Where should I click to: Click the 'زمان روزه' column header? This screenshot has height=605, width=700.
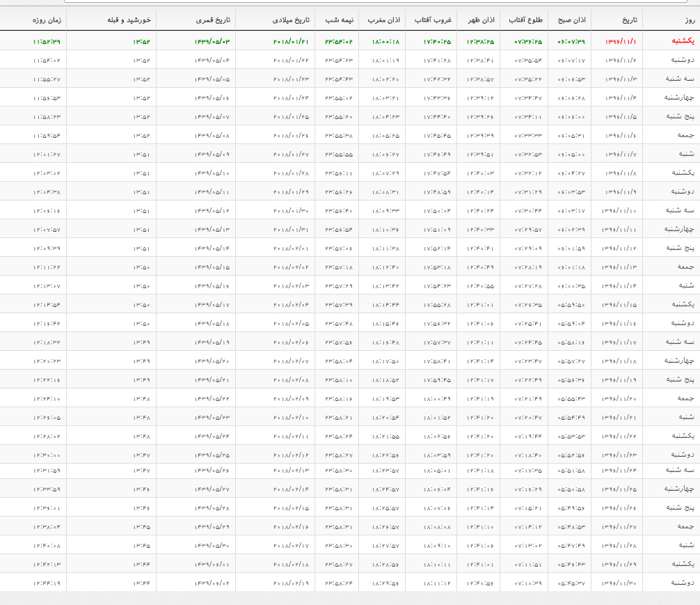pyautogui.click(x=47, y=20)
